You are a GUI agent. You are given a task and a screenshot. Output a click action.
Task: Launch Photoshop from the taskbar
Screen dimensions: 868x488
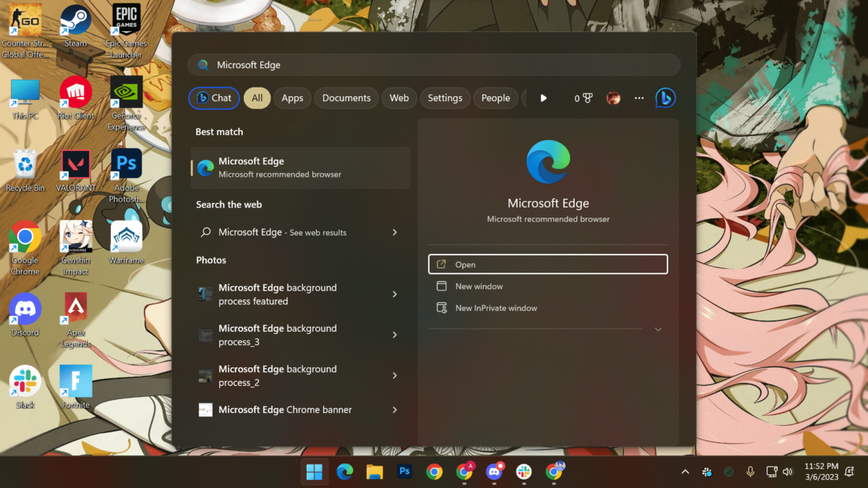[x=404, y=472]
